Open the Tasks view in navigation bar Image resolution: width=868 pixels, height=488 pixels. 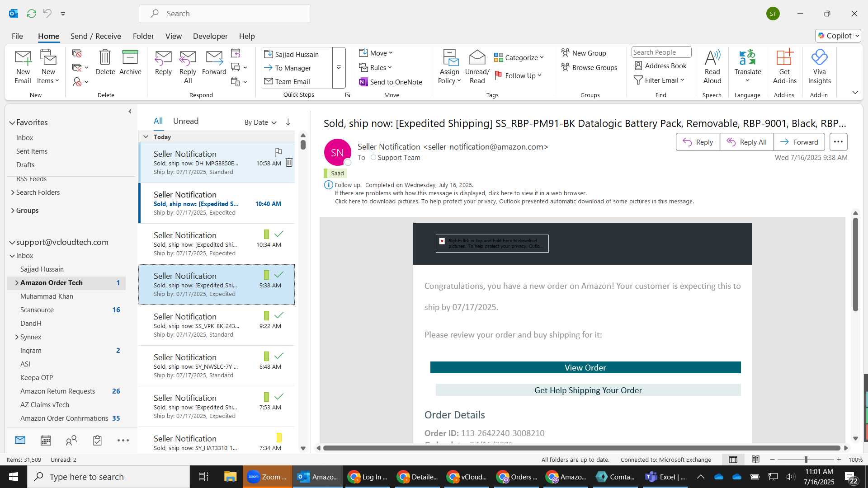pyautogui.click(x=97, y=440)
